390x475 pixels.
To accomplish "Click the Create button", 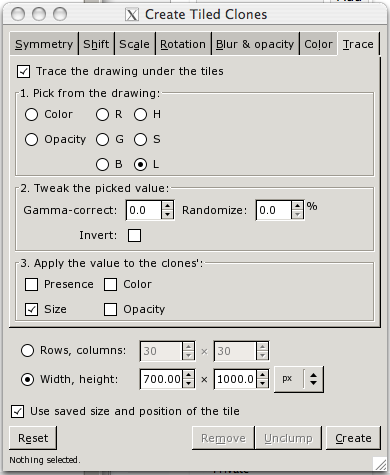I will tap(353, 438).
